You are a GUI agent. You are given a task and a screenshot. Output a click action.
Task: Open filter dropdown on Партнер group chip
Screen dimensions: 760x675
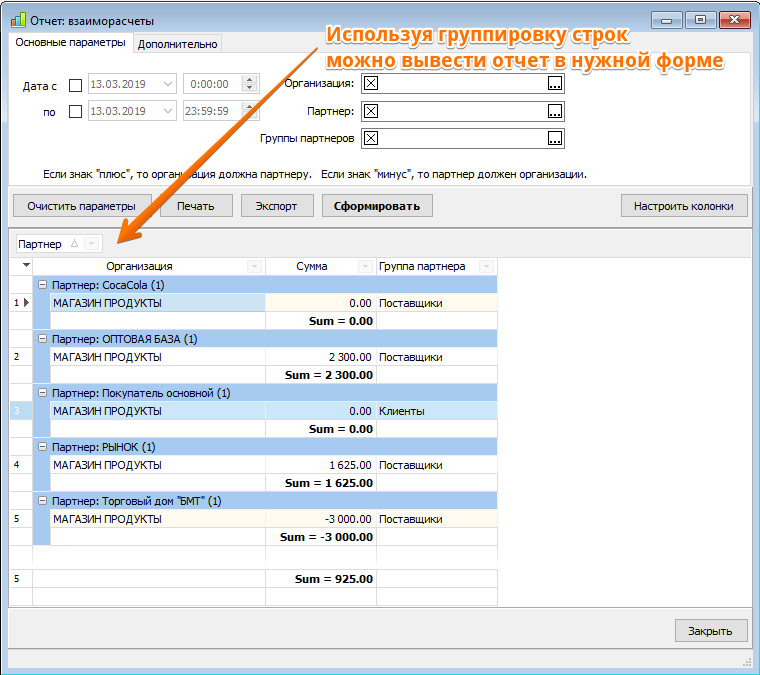[x=91, y=243]
